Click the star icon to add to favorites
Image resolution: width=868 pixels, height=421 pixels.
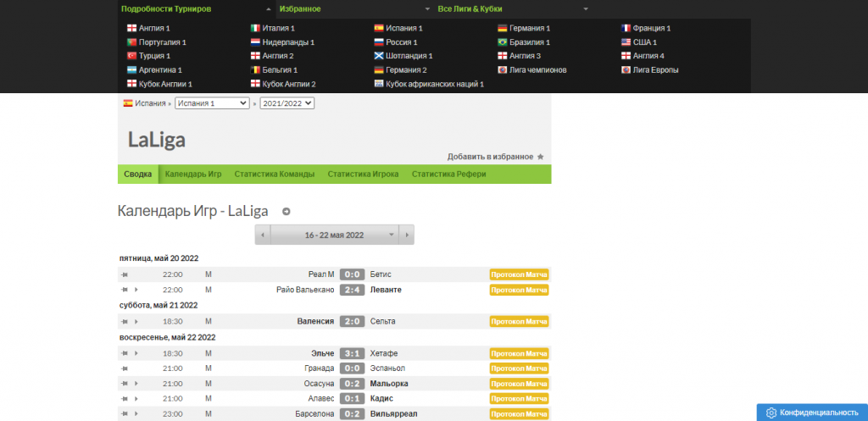pyautogui.click(x=541, y=157)
